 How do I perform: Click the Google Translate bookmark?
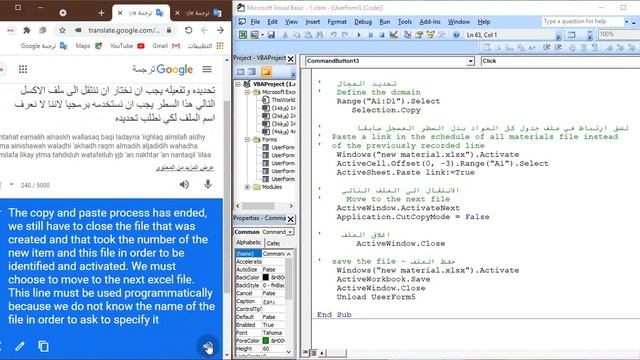click(44, 46)
